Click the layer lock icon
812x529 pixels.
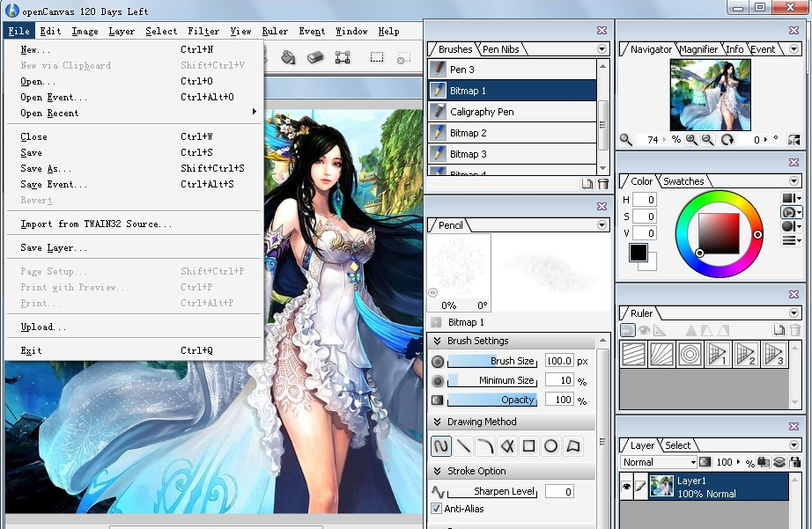coord(795,462)
